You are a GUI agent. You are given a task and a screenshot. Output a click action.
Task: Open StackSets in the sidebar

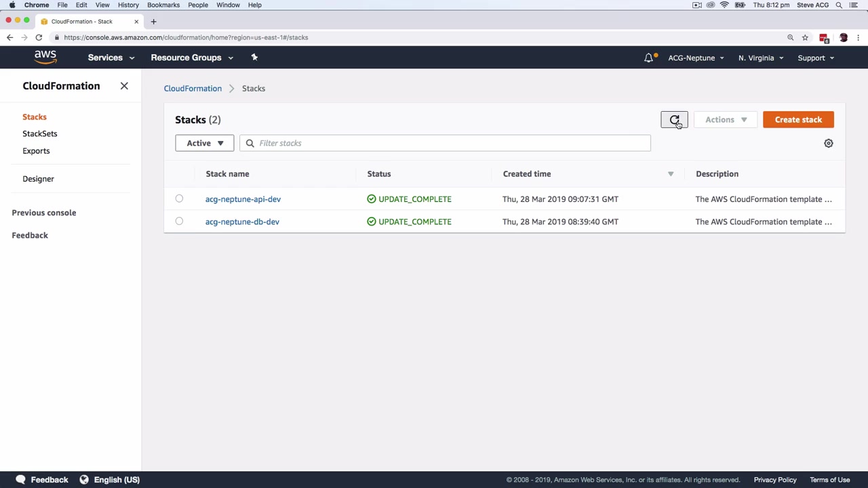(x=40, y=134)
